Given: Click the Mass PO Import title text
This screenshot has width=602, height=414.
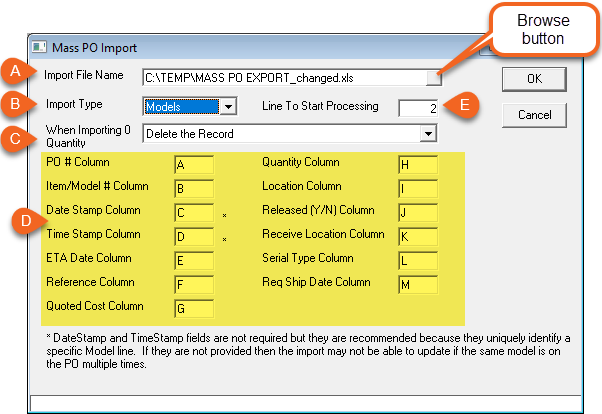Looking at the screenshot, I should pyautogui.click(x=94, y=48).
